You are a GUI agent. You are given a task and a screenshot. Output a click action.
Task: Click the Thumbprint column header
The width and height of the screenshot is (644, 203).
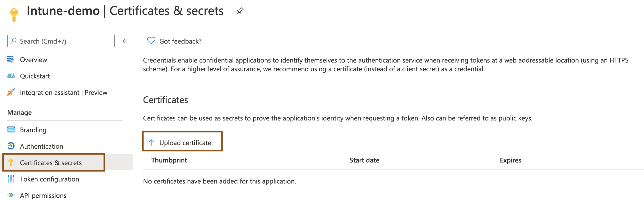coord(169,160)
